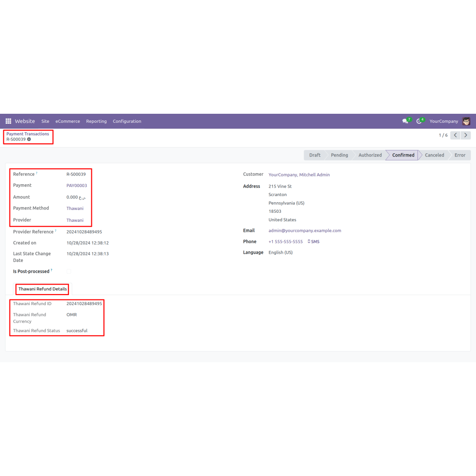Click the Thawani Refund ID value
The image size is (476, 476).
[84, 304]
